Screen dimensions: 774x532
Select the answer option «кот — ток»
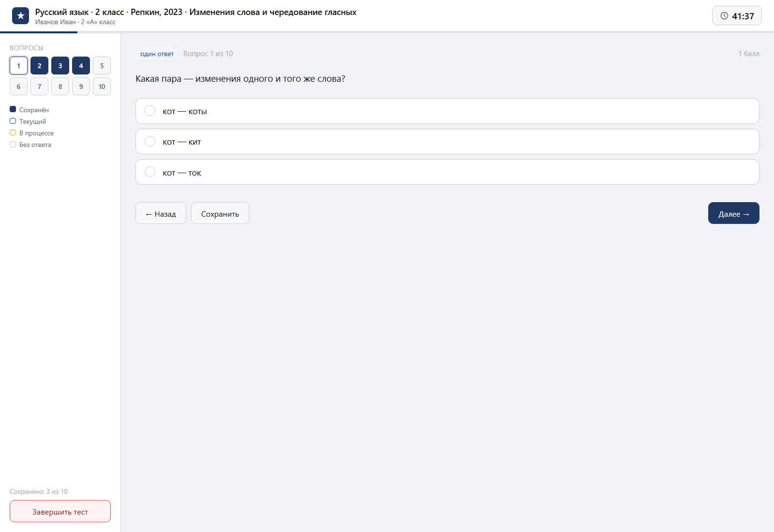[x=447, y=172]
